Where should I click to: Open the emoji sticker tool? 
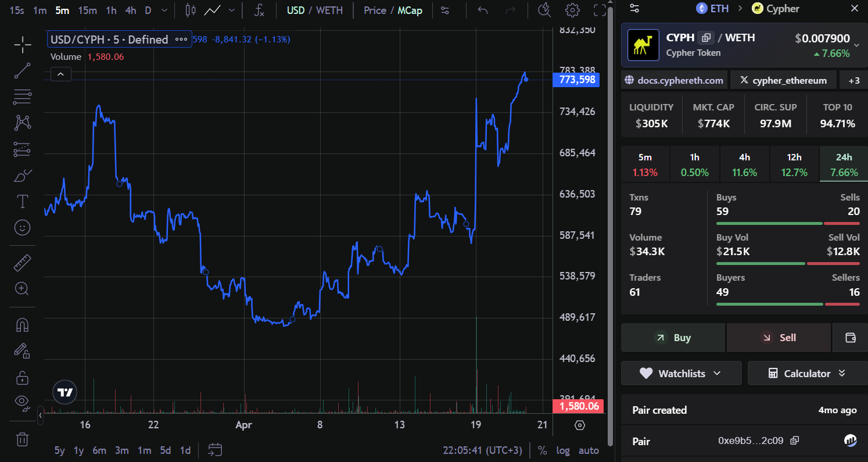pyautogui.click(x=23, y=228)
